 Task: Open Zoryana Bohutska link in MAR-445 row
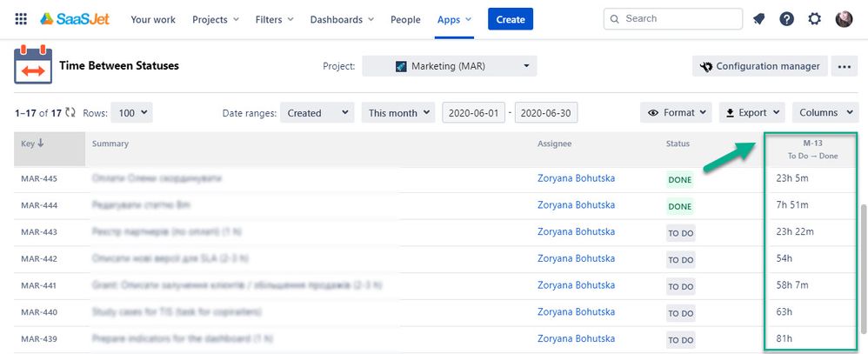(576, 178)
